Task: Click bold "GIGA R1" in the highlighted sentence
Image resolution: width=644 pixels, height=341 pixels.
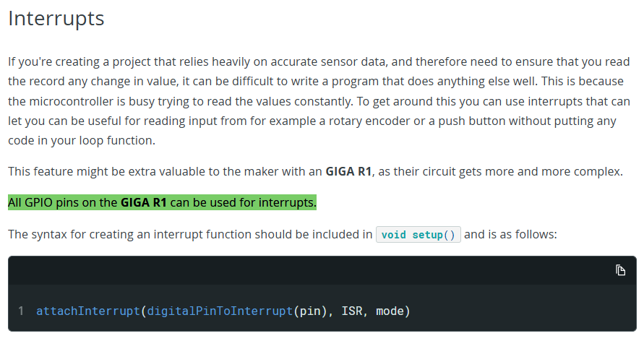Action: point(144,203)
